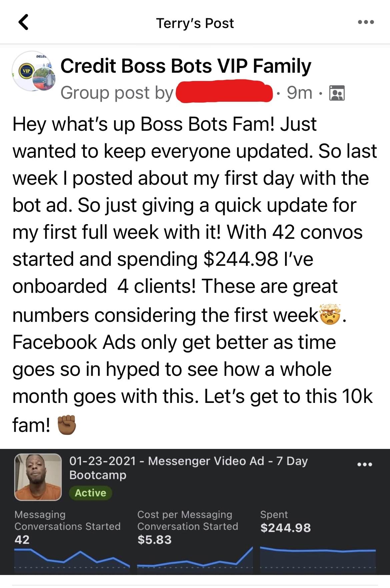
Task: Tap the back arrow
Action: [x=23, y=23]
